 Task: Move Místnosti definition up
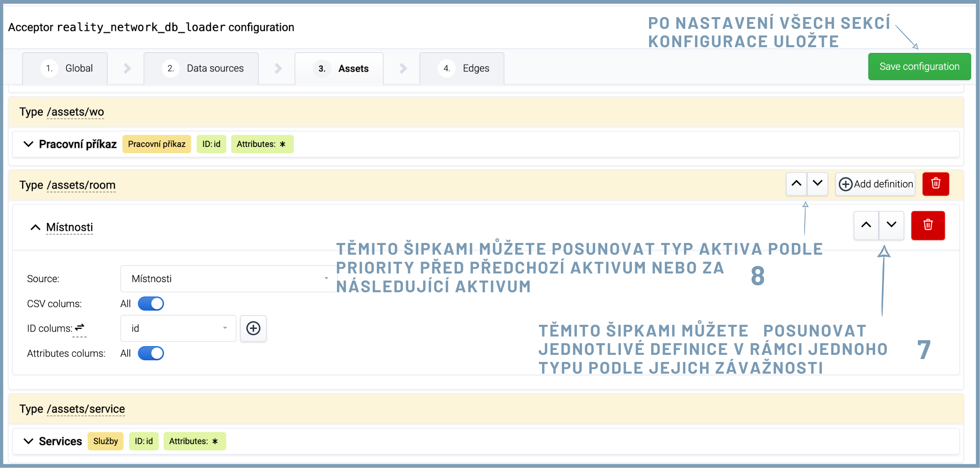tap(866, 225)
